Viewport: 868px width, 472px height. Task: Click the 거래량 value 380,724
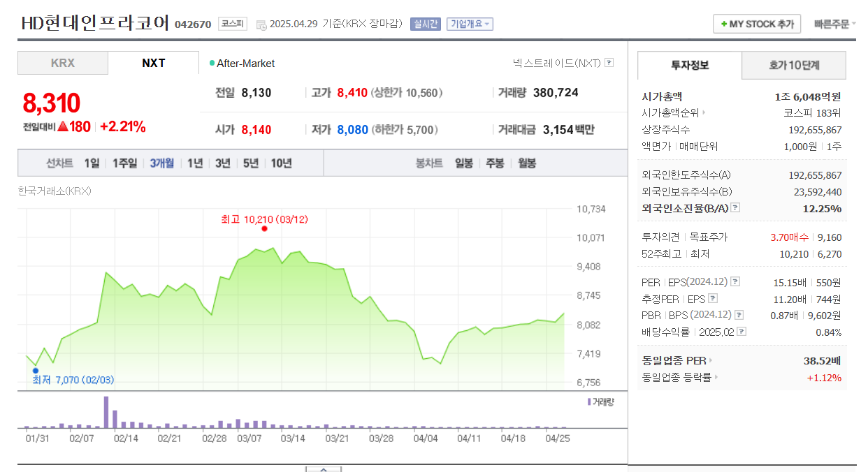pos(556,93)
